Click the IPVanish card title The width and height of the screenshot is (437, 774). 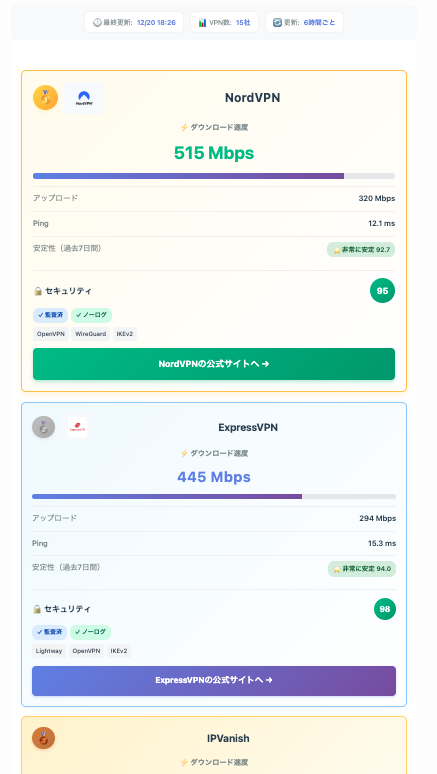pos(228,738)
